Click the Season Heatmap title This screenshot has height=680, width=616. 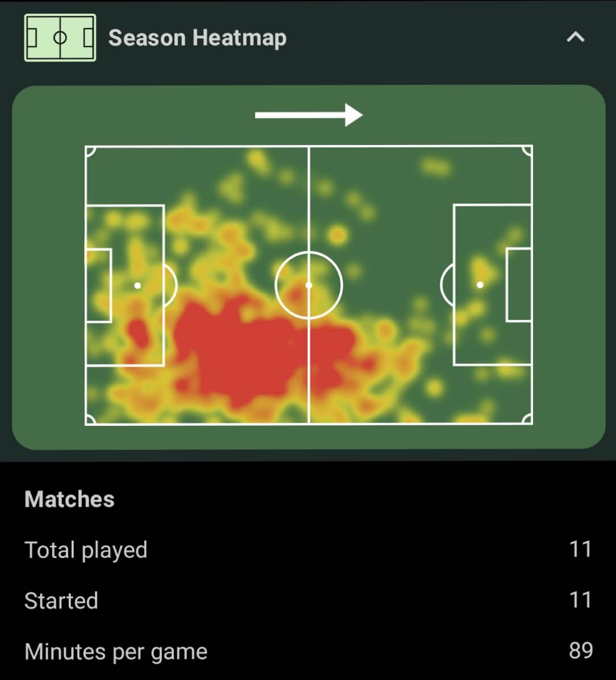[197, 38]
